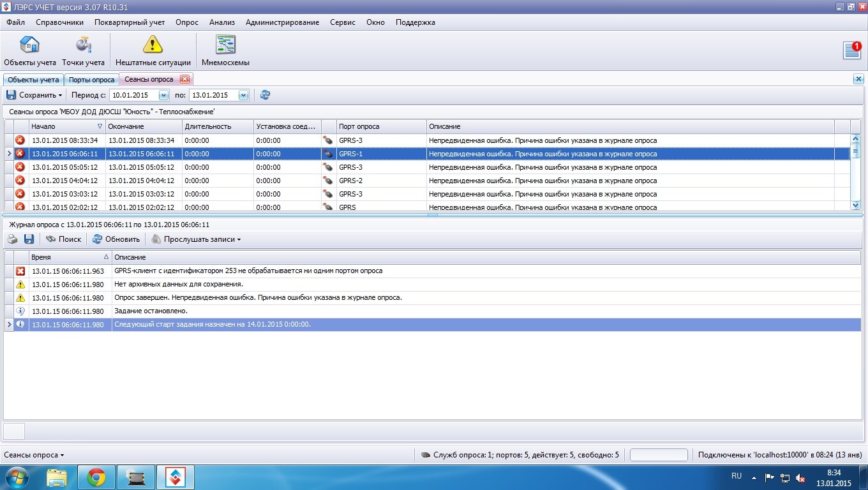Click Поиск button in journal toolbar

[63, 239]
